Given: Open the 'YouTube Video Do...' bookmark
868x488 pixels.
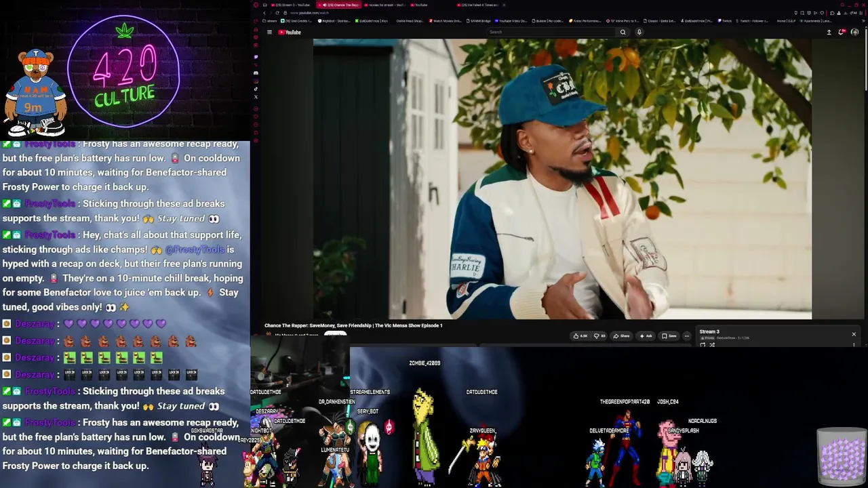Looking at the screenshot, I should [x=511, y=21].
